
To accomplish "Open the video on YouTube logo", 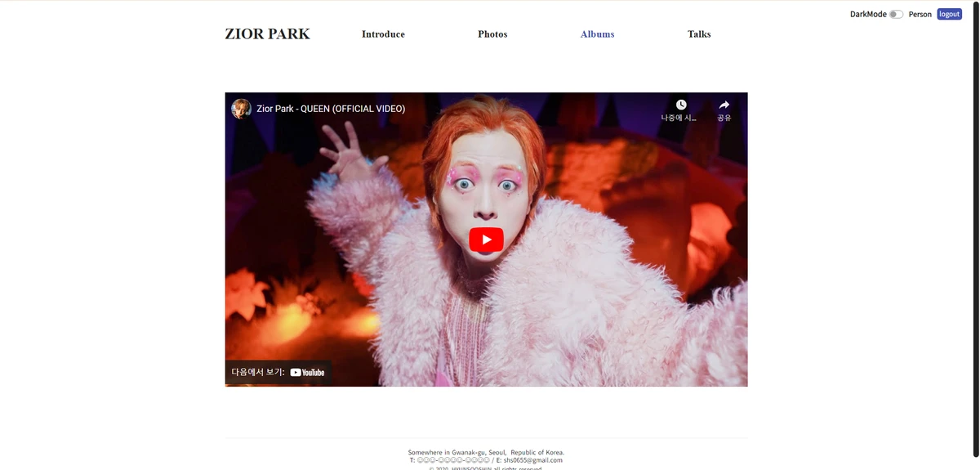I will (x=307, y=373).
